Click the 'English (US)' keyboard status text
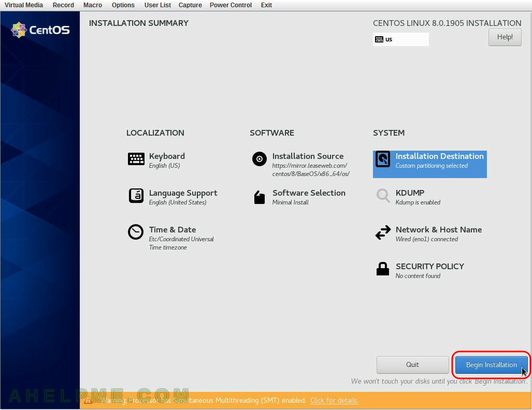This screenshot has width=532, height=410. 165,166
